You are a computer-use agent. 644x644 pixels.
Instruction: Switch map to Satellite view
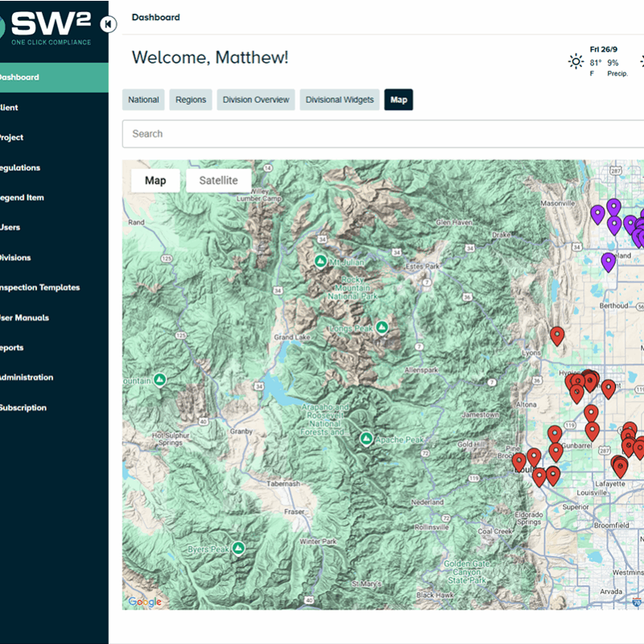[x=218, y=180]
